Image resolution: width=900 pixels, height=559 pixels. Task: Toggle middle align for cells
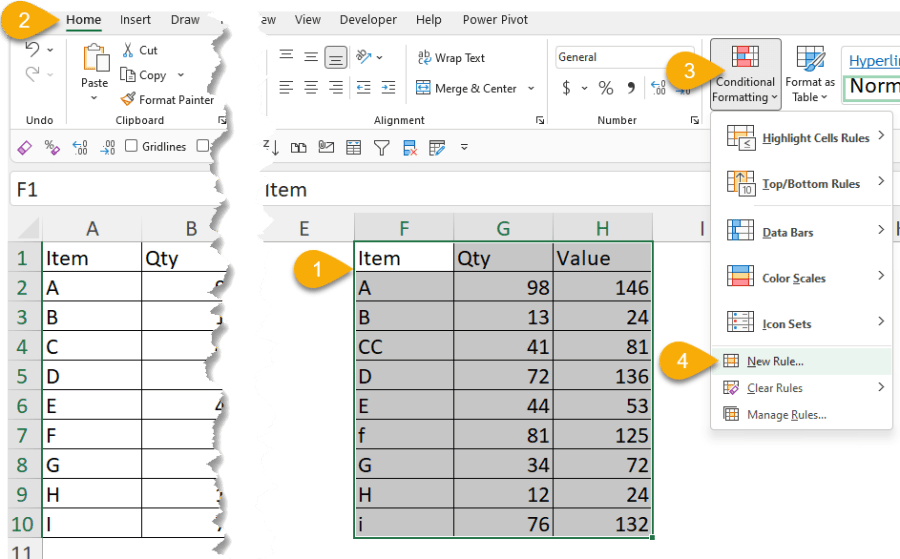tap(310, 57)
